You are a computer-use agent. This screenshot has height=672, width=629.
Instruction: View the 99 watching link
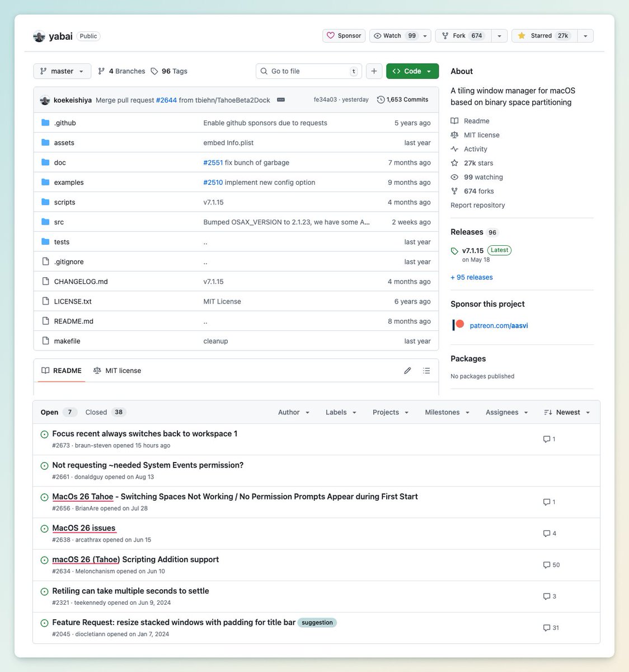click(477, 177)
